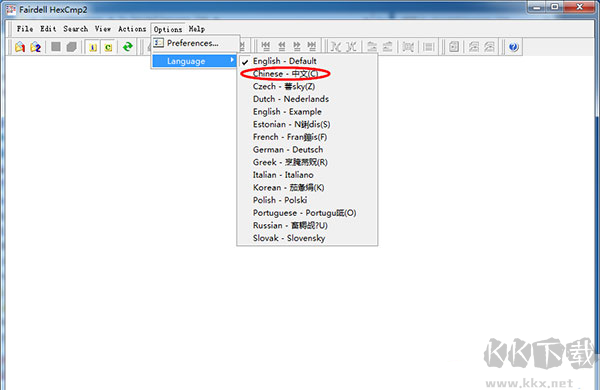
Task: Go to previous difference icon
Action: click(x=281, y=47)
